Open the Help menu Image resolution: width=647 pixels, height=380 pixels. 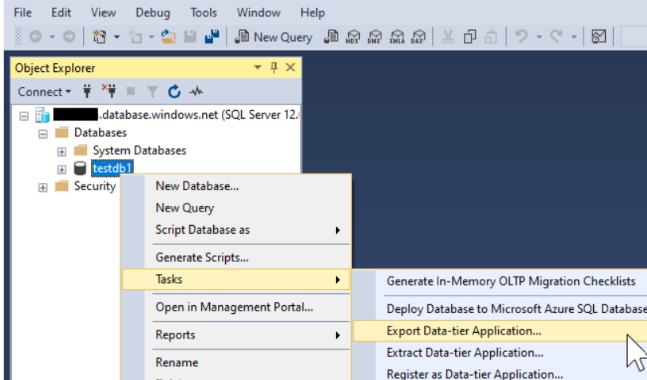click(312, 13)
